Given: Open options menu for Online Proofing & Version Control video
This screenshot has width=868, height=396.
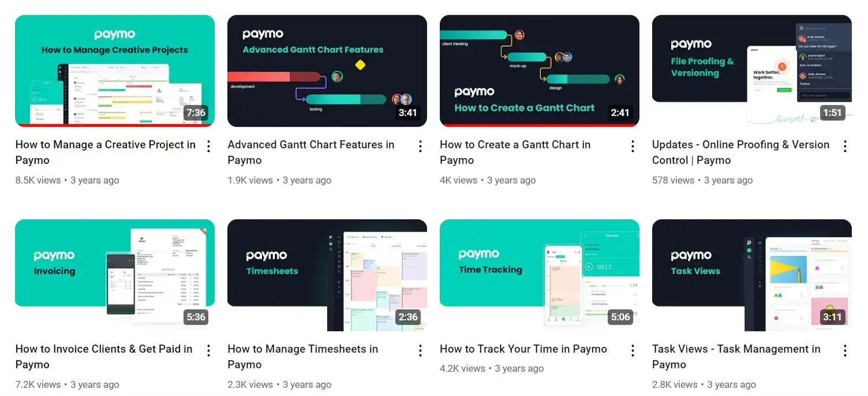Looking at the screenshot, I should [x=845, y=146].
